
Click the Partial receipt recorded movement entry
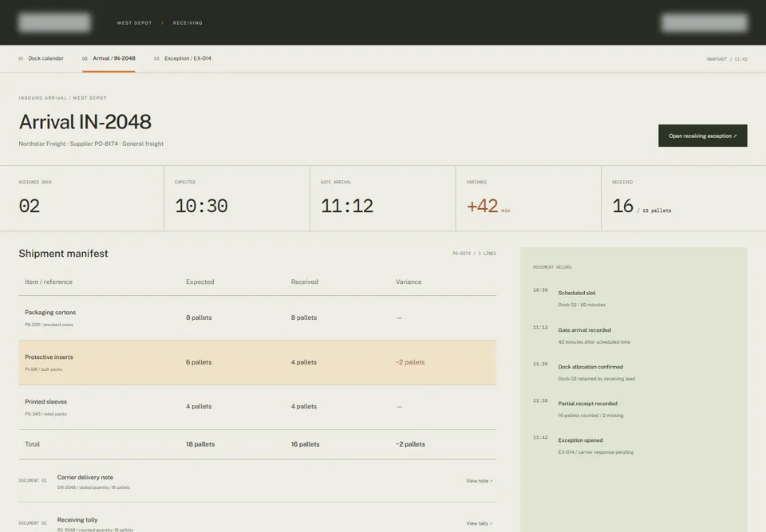coord(587,404)
